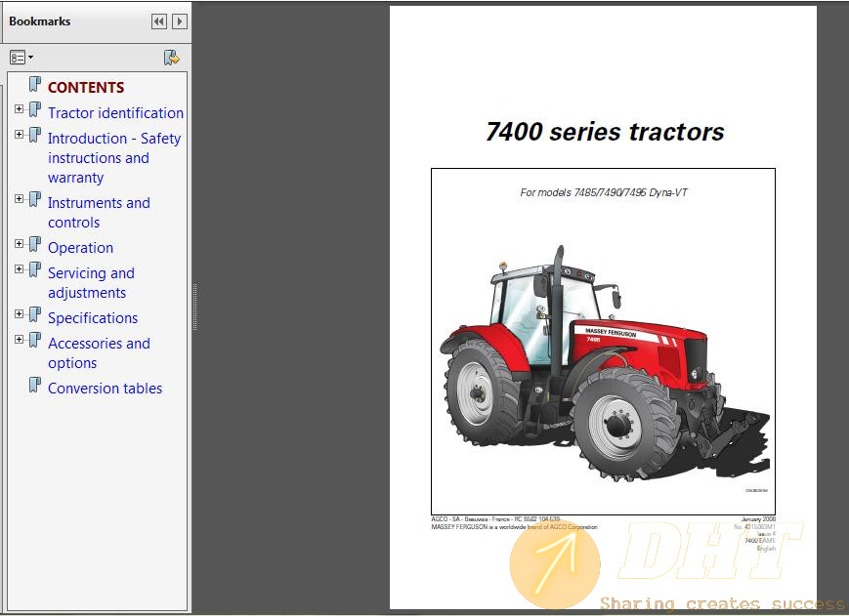Click the 7400 series tractors title
This screenshot has width=849, height=616.
605,132
